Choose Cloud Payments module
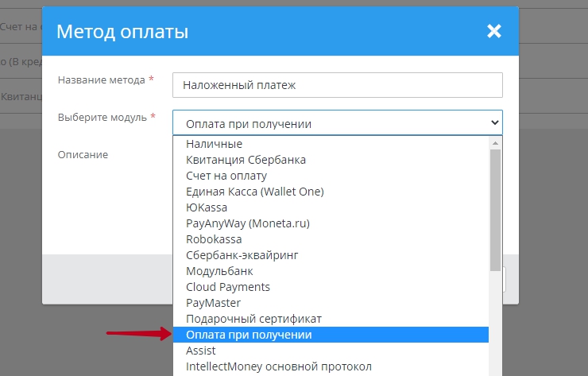 click(x=228, y=287)
